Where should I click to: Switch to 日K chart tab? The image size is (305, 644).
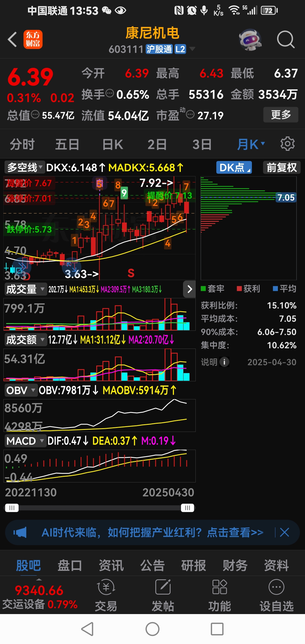pos(113,144)
